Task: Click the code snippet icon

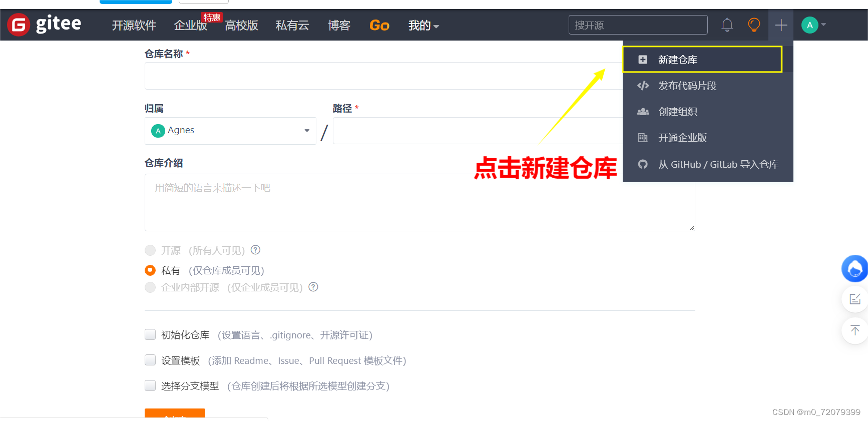Action: click(643, 86)
